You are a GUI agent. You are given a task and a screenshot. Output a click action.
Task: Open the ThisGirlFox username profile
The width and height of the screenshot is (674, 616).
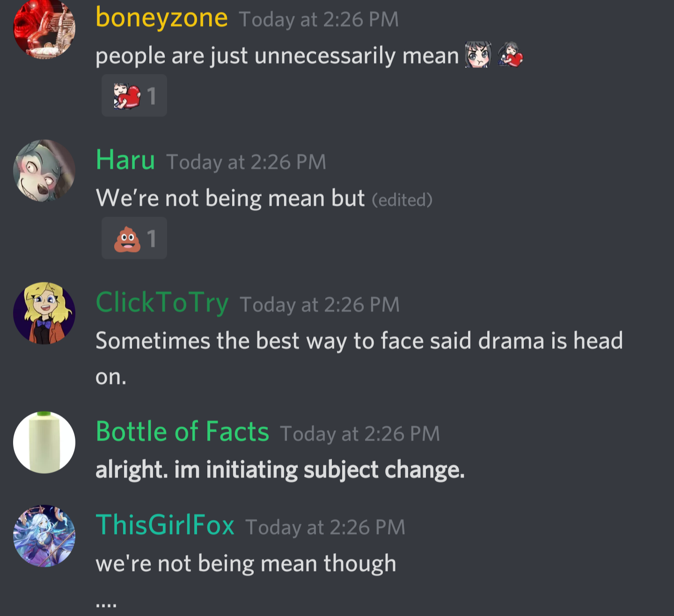tap(165, 525)
